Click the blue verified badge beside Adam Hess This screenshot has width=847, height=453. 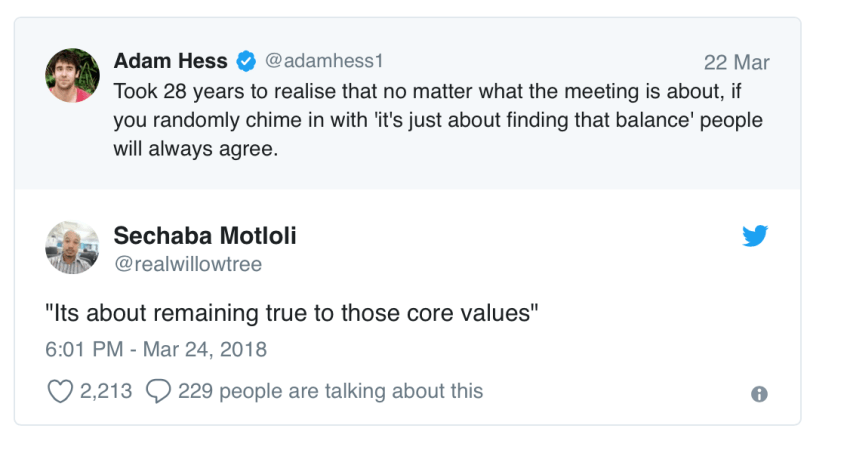[246, 62]
